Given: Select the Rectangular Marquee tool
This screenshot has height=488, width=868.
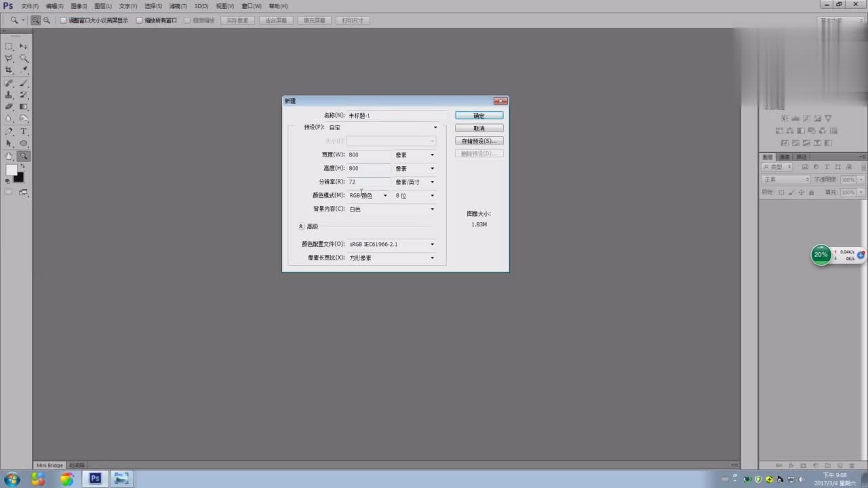Looking at the screenshot, I should pyautogui.click(x=9, y=46).
